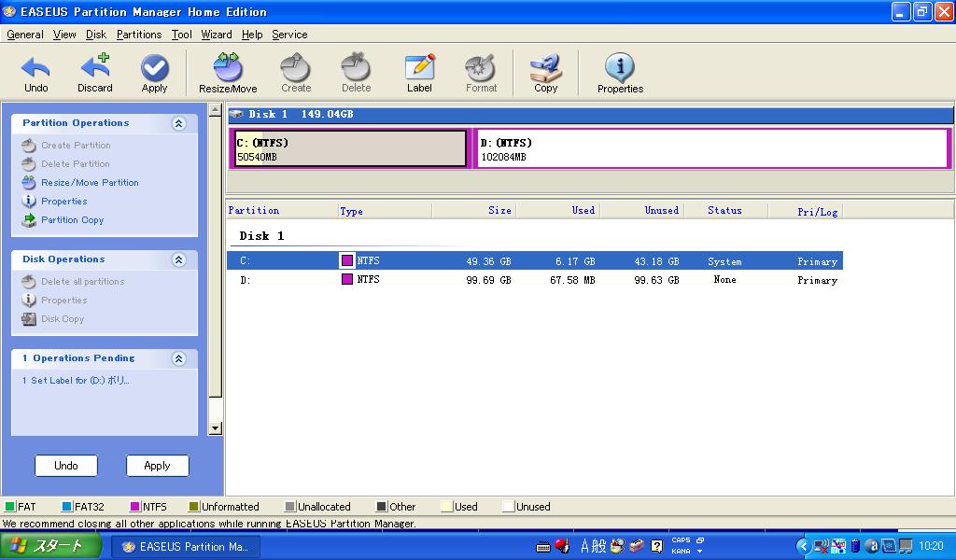Click the Partition column header

pyautogui.click(x=282, y=210)
